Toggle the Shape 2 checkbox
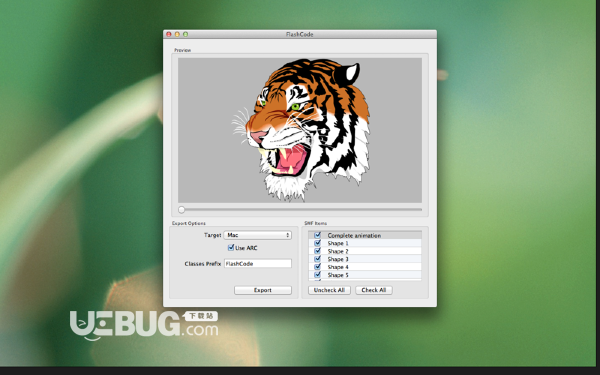Viewport: 600px width, 375px height. [x=317, y=251]
